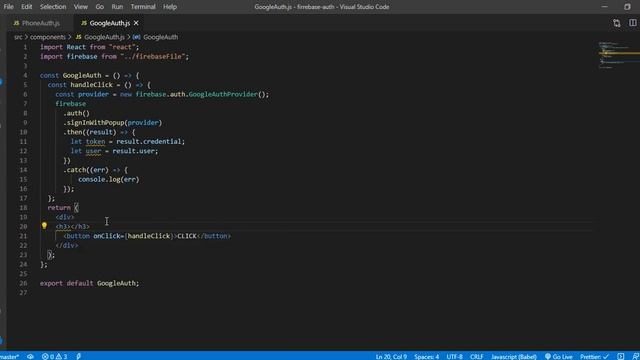Click the Ln 20, Col 9 cursor position
The image size is (640, 360).
coord(391,356)
